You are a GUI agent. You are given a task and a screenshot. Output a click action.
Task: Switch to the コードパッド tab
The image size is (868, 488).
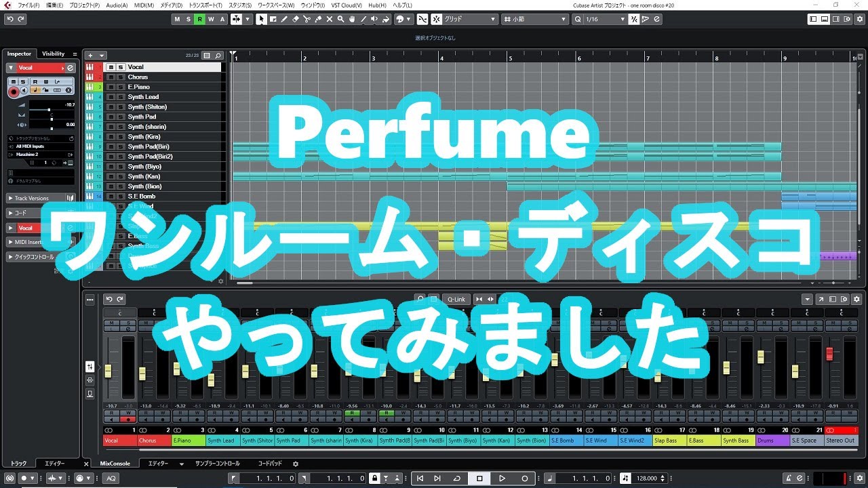(270, 464)
